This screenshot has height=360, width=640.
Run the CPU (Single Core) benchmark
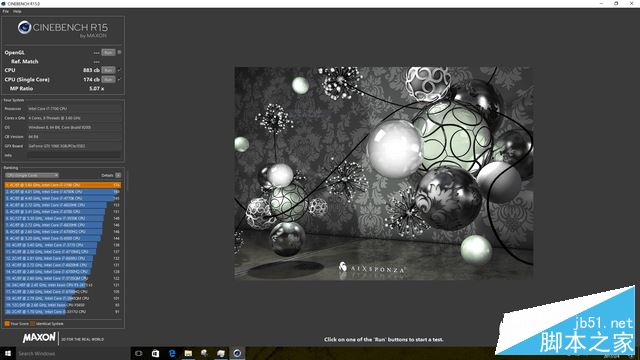[x=108, y=79]
